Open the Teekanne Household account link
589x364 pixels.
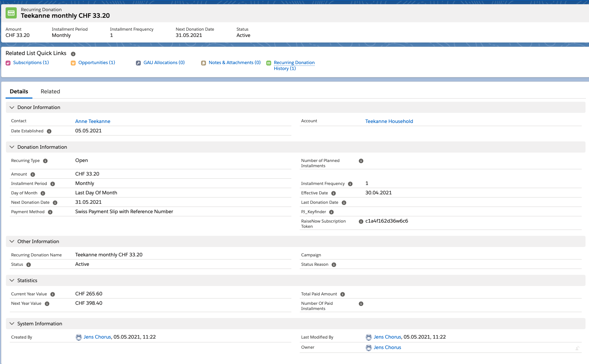point(389,122)
